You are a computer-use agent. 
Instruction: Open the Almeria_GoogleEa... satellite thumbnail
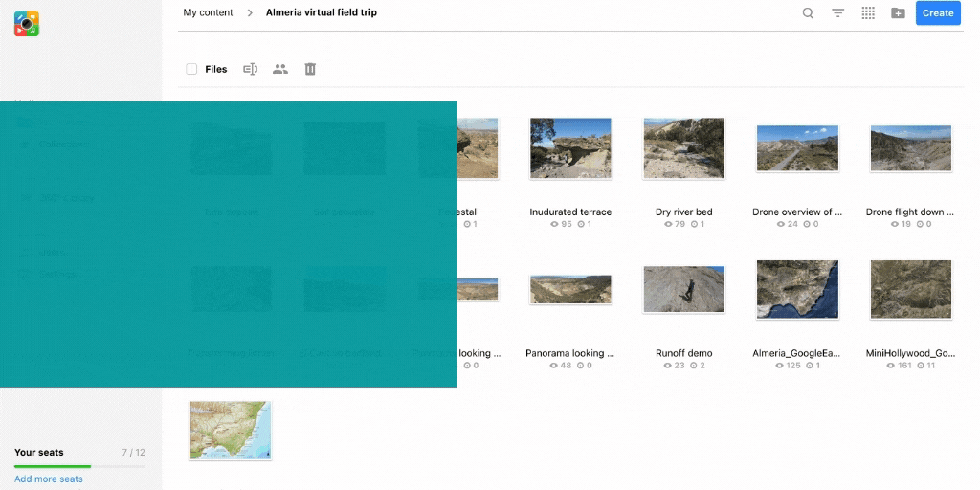[797, 289]
